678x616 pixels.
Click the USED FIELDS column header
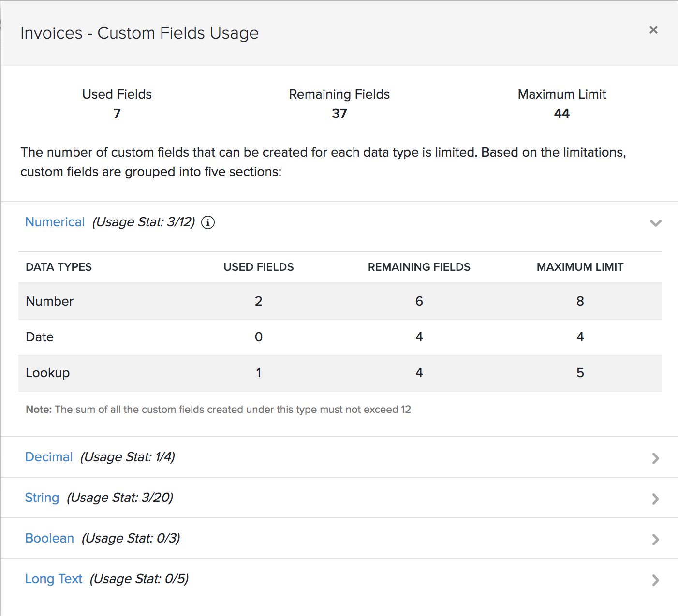click(x=258, y=267)
